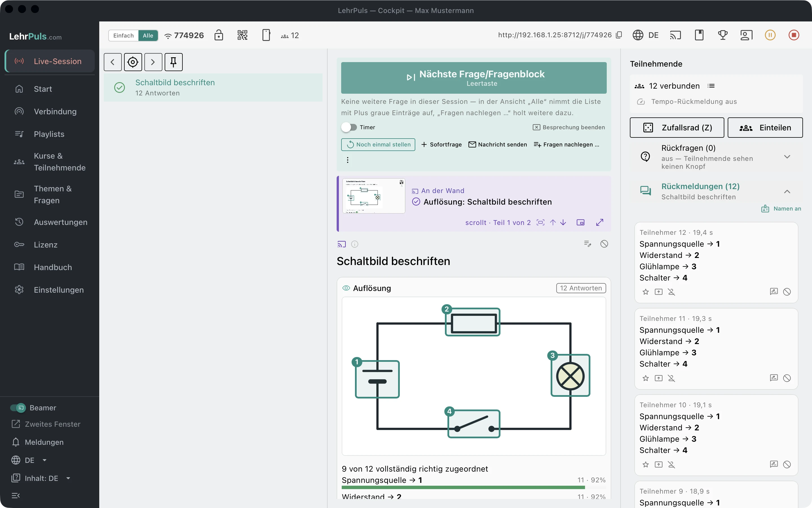The image size is (812, 508).
Task: Switch to Einfach view mode
Action: (x=123, y=35)
